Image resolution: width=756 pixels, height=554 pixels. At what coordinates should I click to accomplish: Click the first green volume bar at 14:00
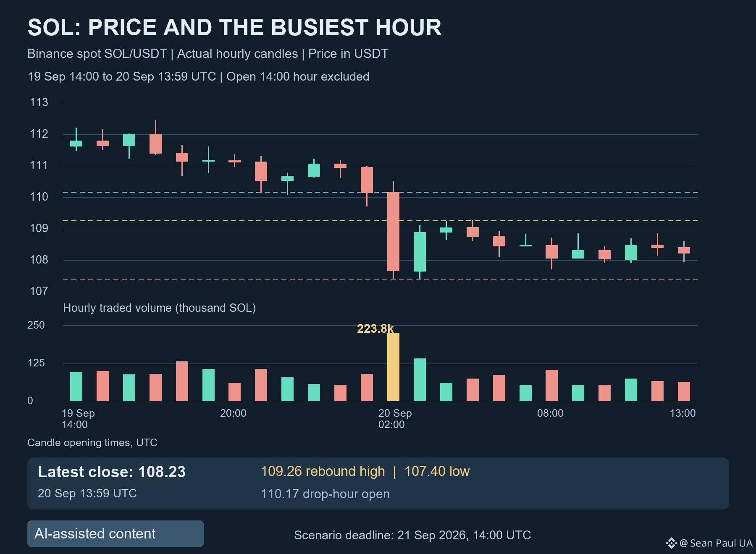(x=76, y=386)
